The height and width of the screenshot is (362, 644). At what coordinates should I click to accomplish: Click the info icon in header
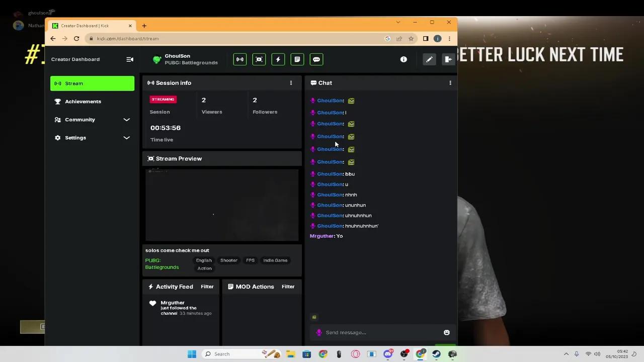(404, 59)
